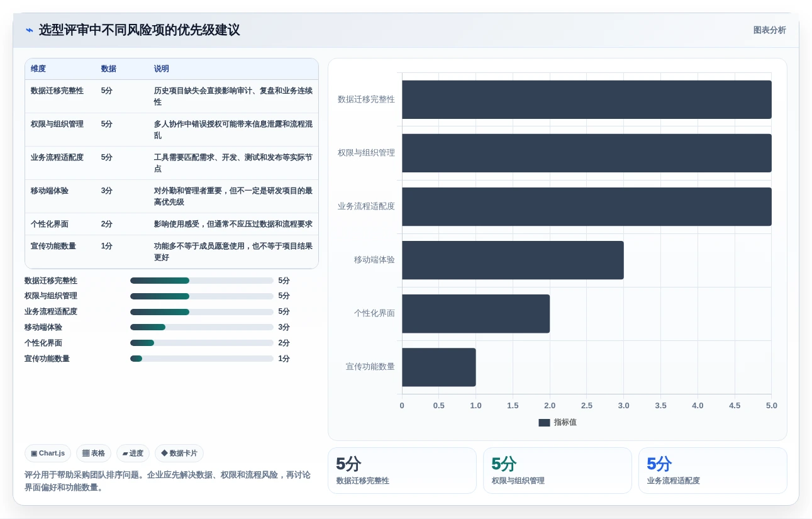Click the footer note starting 评分用于帮助采购团队
The width and height of the screenshot is (812, 519).
point(167,481)
